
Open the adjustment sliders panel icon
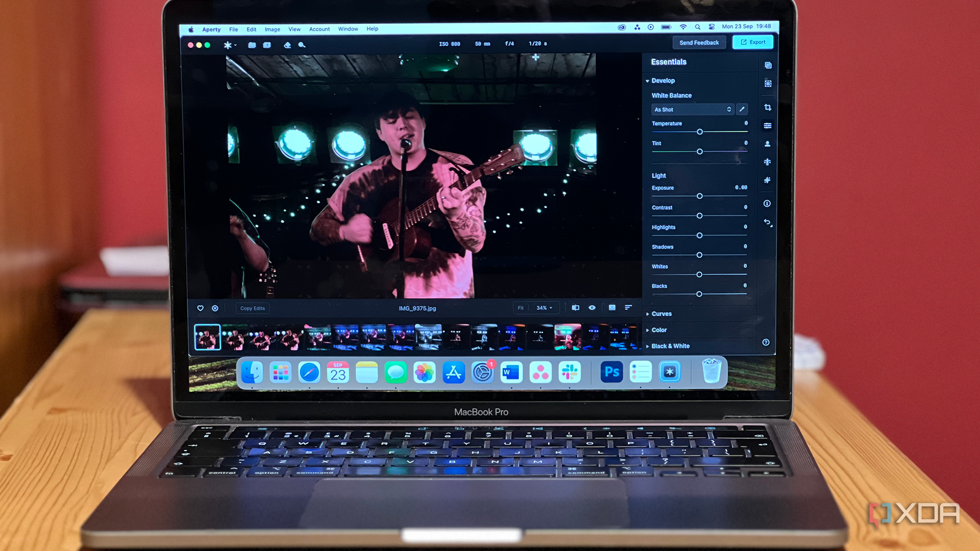[x=767, y=125]
